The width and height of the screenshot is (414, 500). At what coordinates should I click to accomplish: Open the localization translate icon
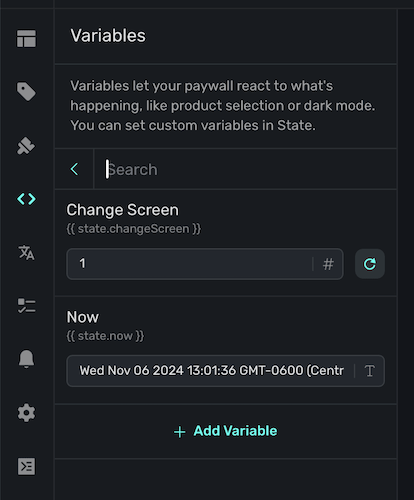click(26, 252)
